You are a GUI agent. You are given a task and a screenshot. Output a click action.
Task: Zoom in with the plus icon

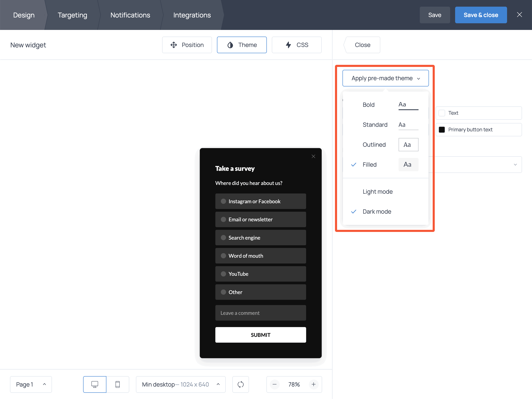(x=313, y=384)
